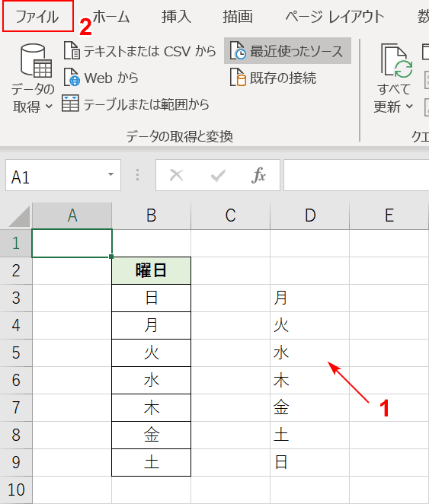The height and width of the screenshot is (504, 429).
Task: Select Web から text label
Action: 111,78
